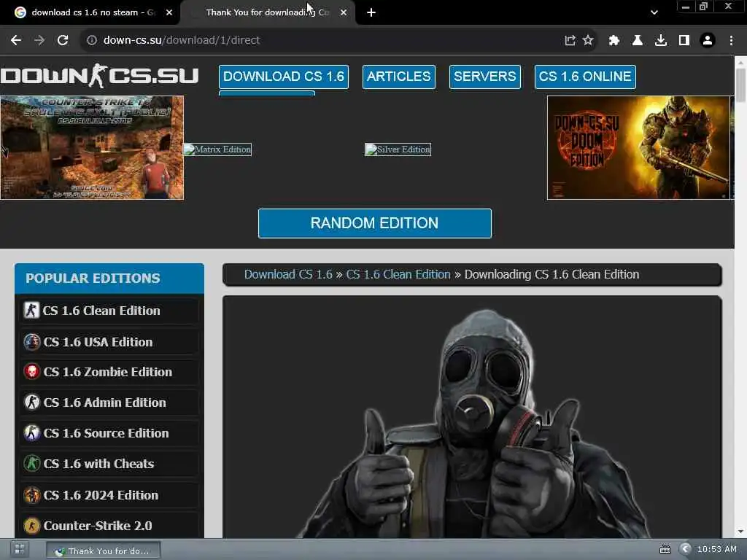The image size is (747, 560).
Task: Click the 10:53 AM taskbar clock
Action: [716, 549]
